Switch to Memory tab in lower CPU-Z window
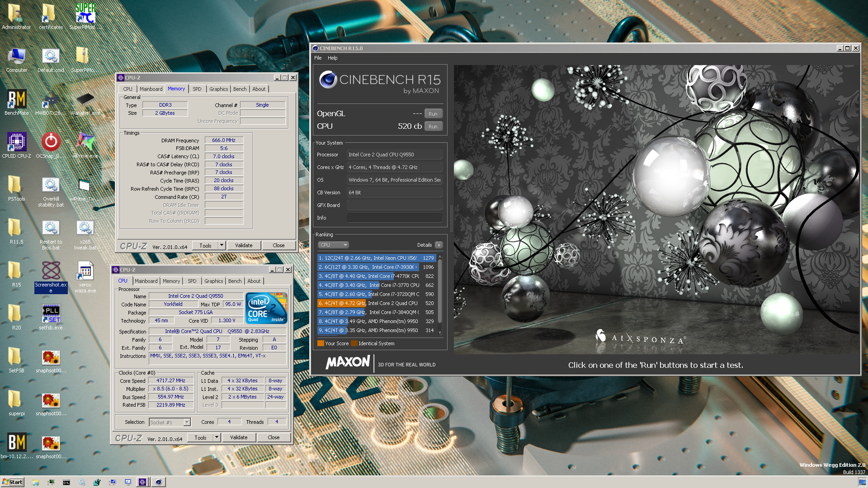The height and width of the screenshot is (488, 868). (x=171, y=281)
